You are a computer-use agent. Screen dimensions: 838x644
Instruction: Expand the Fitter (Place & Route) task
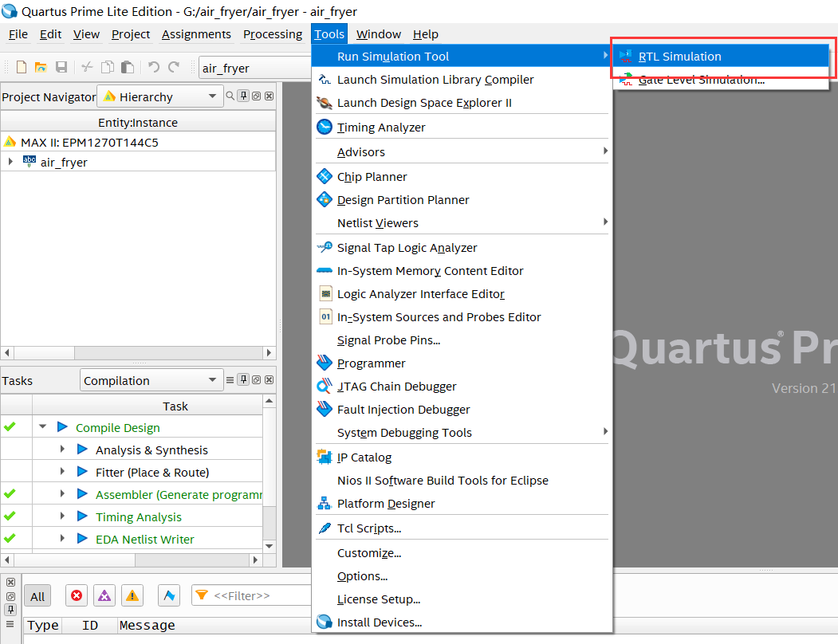[62, 472]
